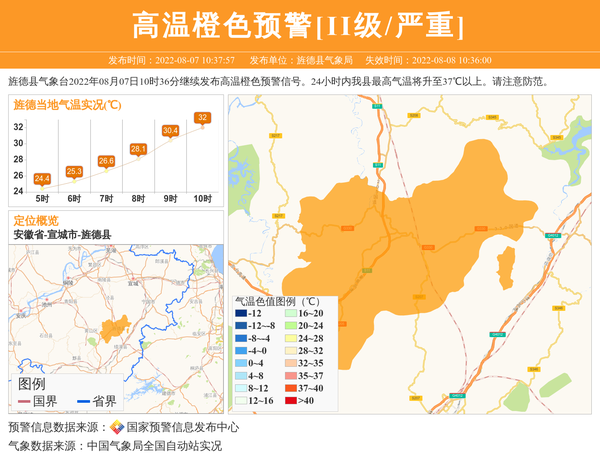600x471 pixels.
Task: Click the red 国界 legend line
Action: 24,401
